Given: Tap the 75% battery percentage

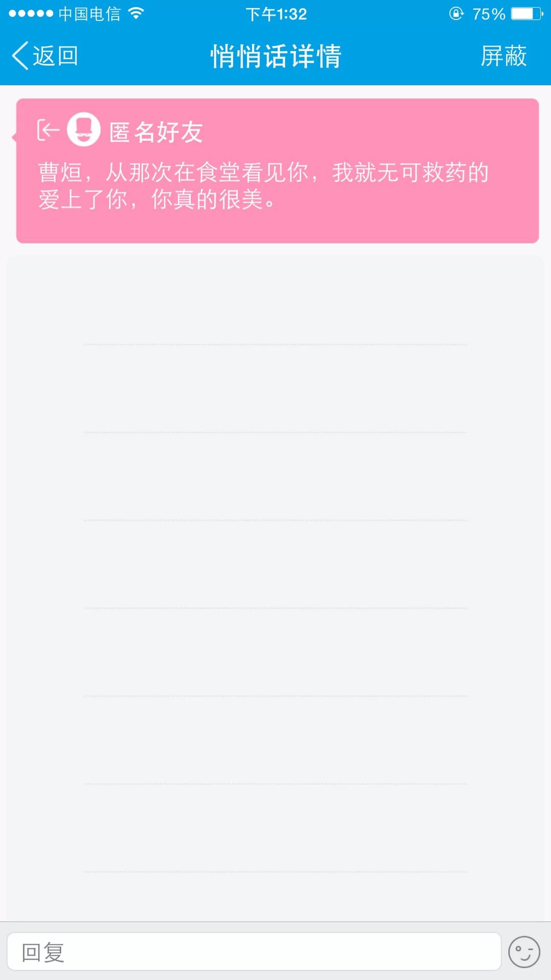Looking at the screenshot, I should [x=488, y=14].
